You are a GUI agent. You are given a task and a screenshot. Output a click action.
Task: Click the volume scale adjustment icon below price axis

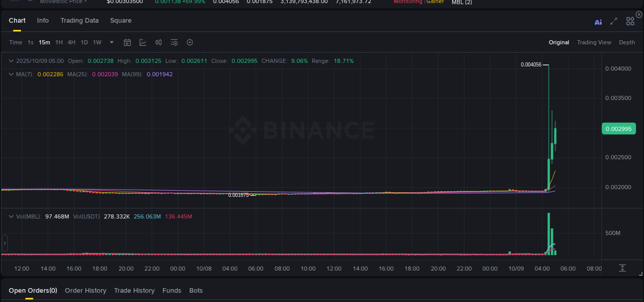click(622, 268)
